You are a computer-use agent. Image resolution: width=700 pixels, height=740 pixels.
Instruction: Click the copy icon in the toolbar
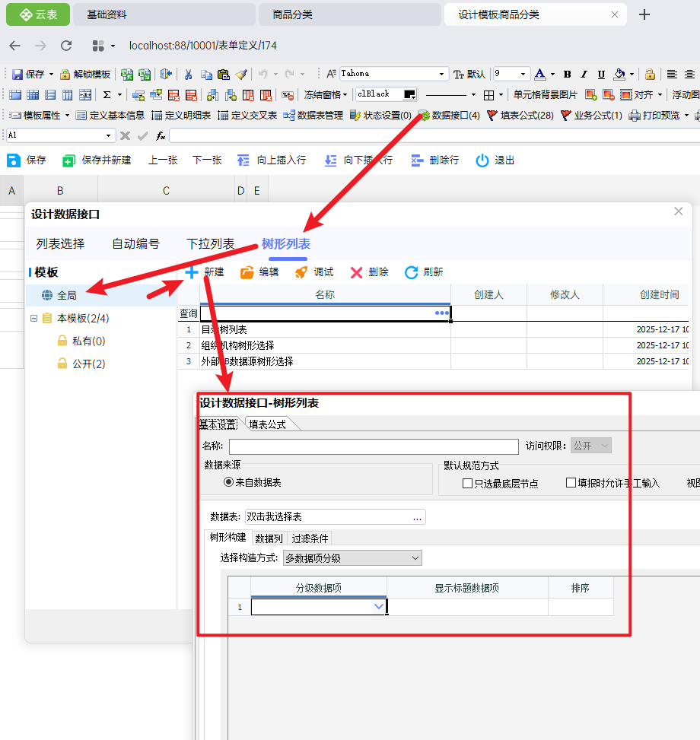click(x=205, y=74)
